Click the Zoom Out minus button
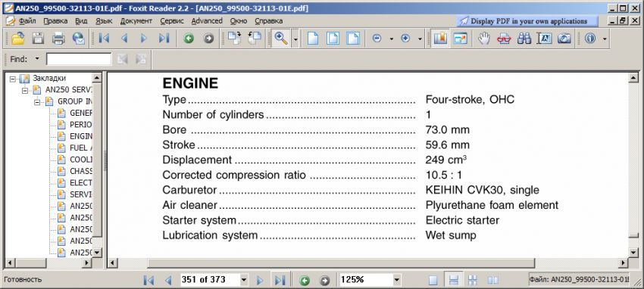The width and height of the screenshot is (644, 289). 377,39
